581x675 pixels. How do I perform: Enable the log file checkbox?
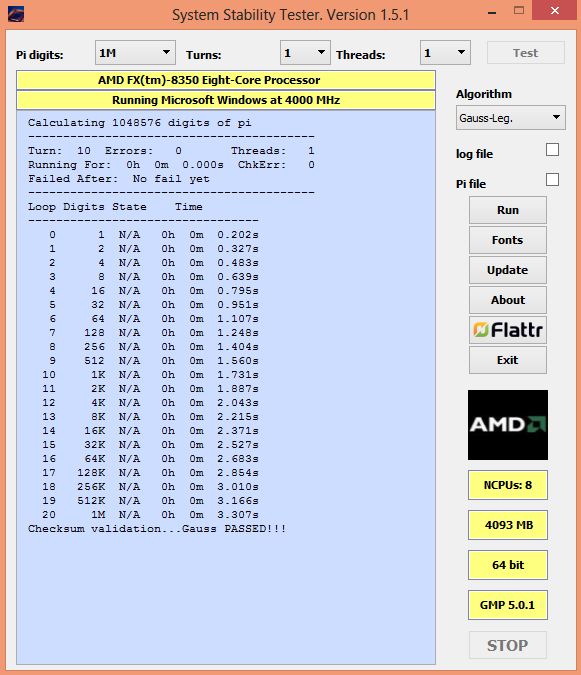(x=552, y=150)
